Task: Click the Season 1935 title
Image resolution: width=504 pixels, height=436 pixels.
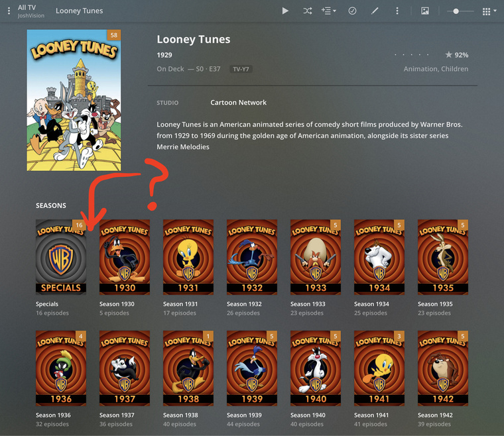Action: (x=435, y=304)
